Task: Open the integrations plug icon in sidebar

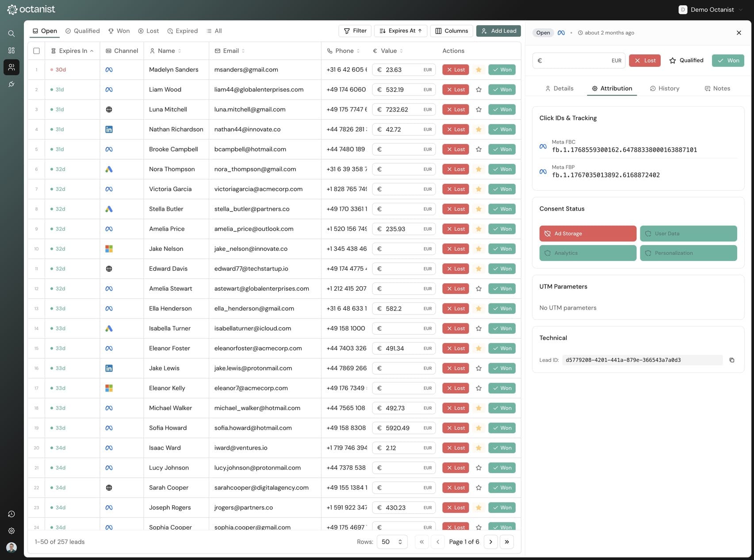Action: [11, 84]
